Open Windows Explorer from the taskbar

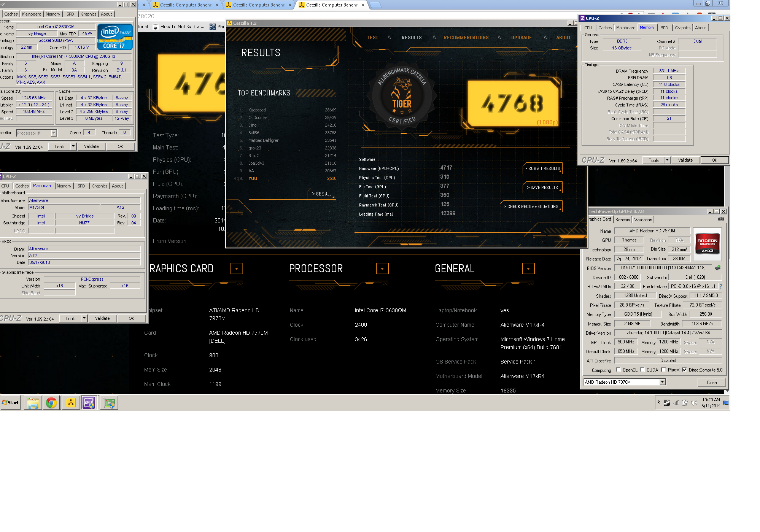(x=33, y=403)
